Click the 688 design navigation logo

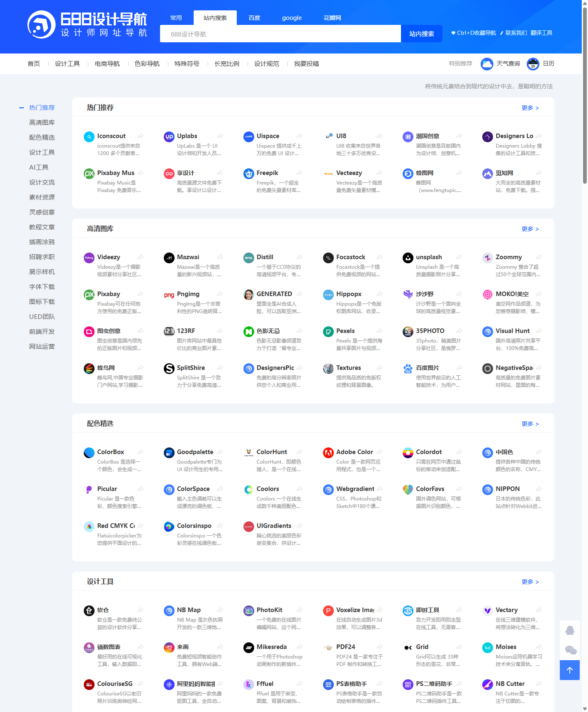(x=87, y=24)
